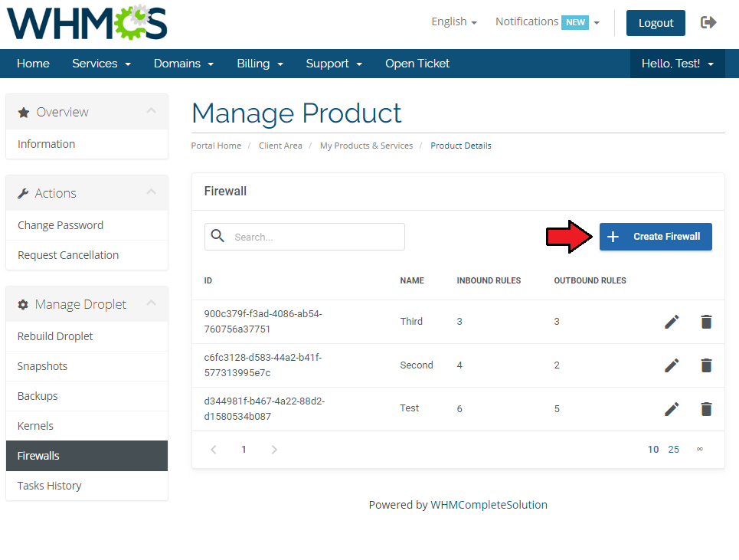Open Kernels in sidebar

(87, 426)
